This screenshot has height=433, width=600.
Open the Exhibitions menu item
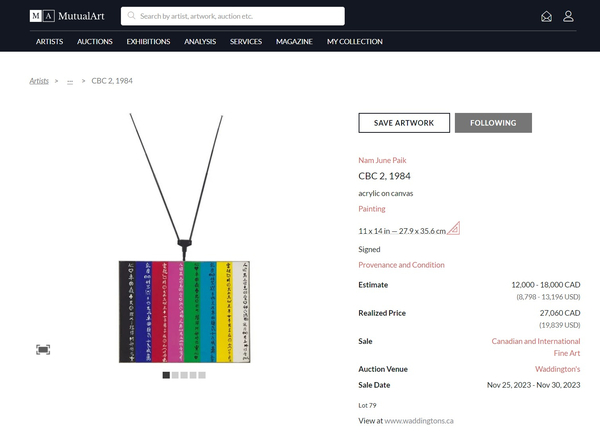(x=148, y=42)
